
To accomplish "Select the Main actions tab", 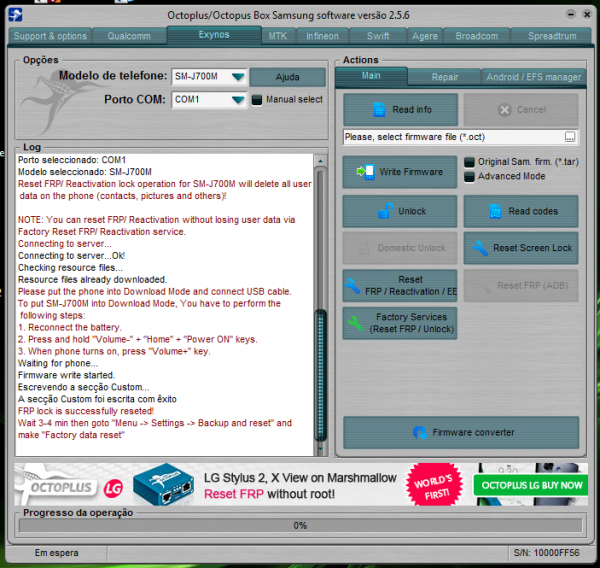I will [371, 76].
